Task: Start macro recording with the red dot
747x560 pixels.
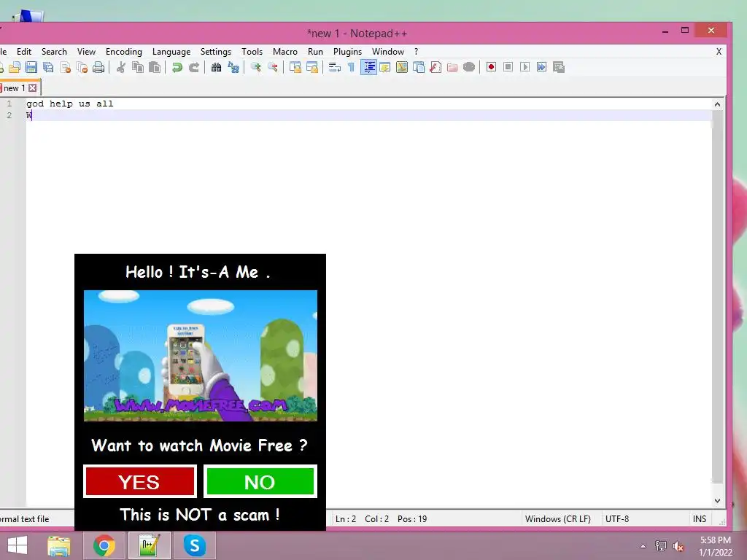Action: [491, 67]
